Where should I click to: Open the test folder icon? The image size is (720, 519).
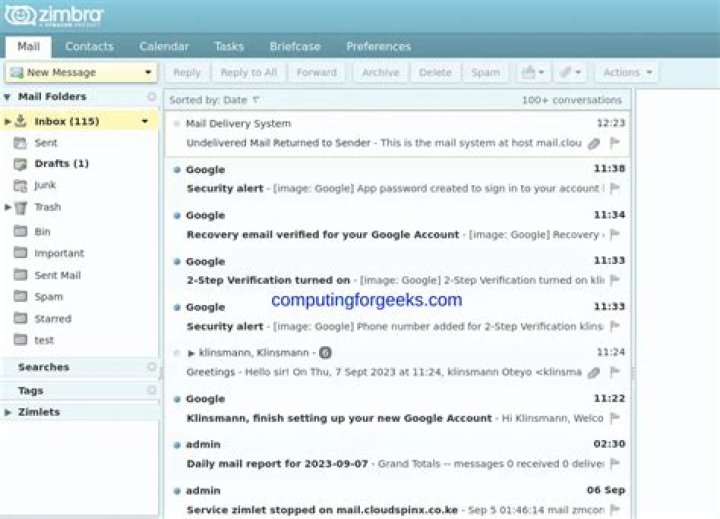20,339
